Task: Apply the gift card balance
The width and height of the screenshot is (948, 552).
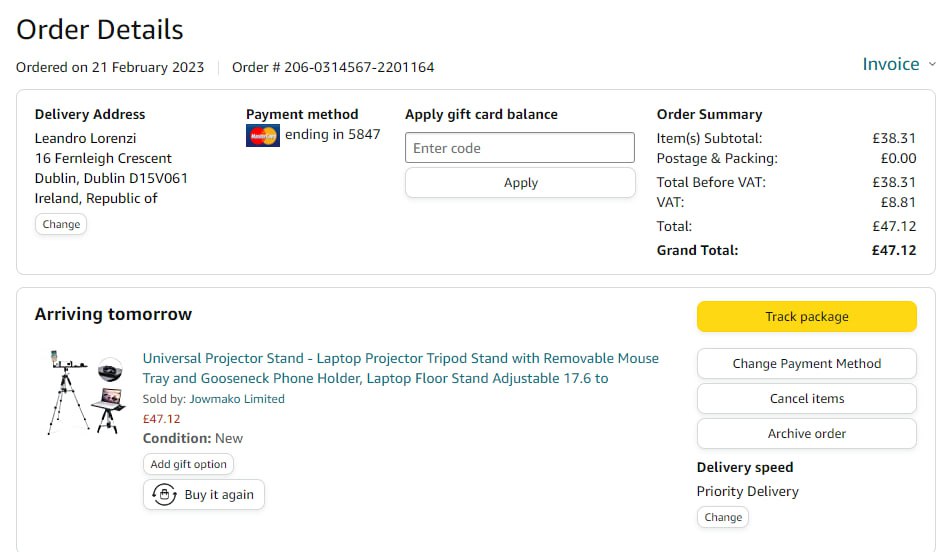Action: coord(520,183)
